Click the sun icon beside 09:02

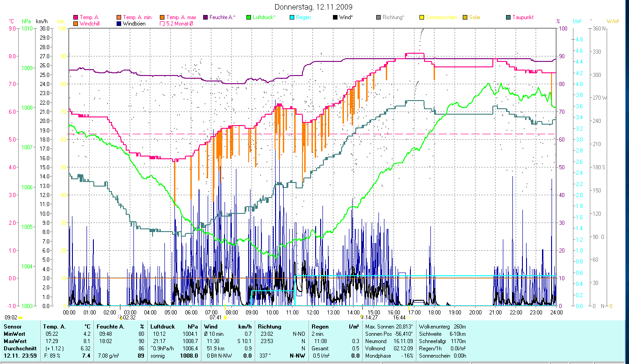tap(20, 318)
